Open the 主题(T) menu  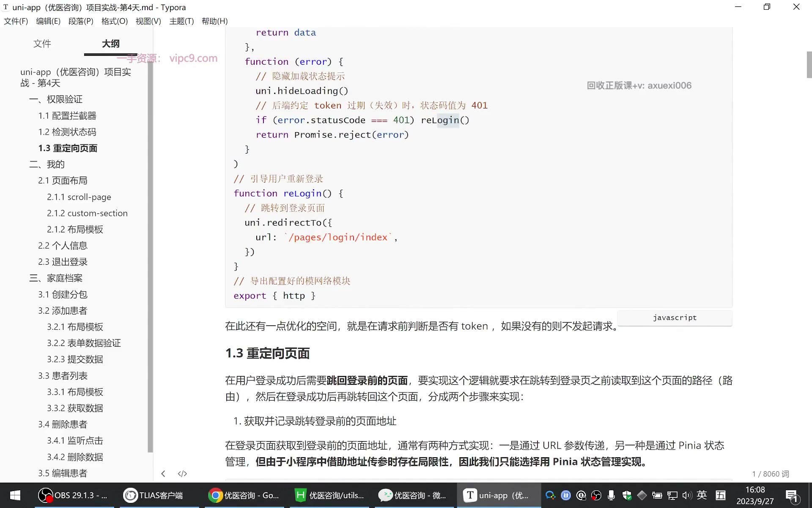pos(181,21)
